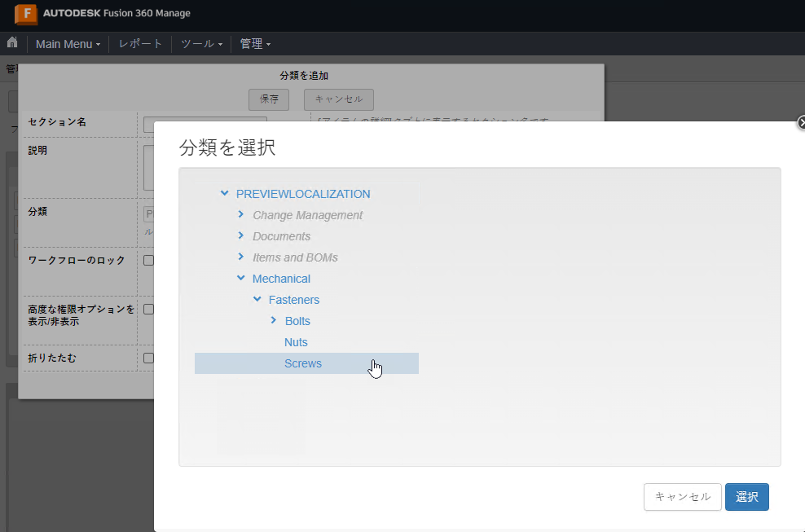This screenshot has width=805, height=532.
Task: Collapse the PREVIEWLOCALIZATION tree node
Action: click(224, 194)
